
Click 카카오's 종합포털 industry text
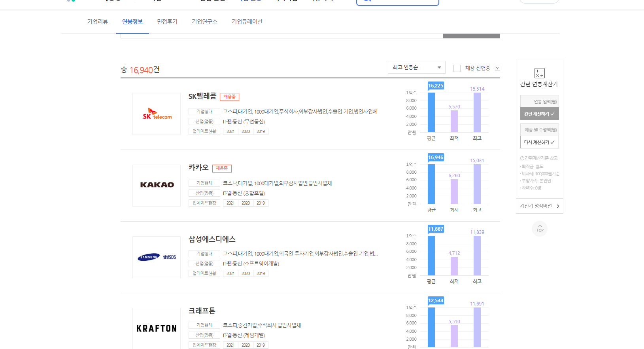[x=244, y=193]
